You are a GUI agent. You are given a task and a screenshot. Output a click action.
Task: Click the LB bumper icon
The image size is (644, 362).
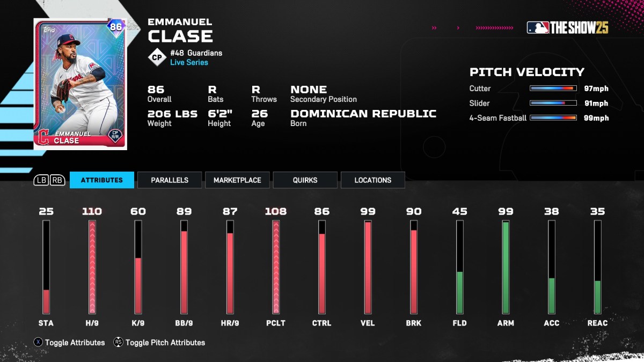(41, 180)
